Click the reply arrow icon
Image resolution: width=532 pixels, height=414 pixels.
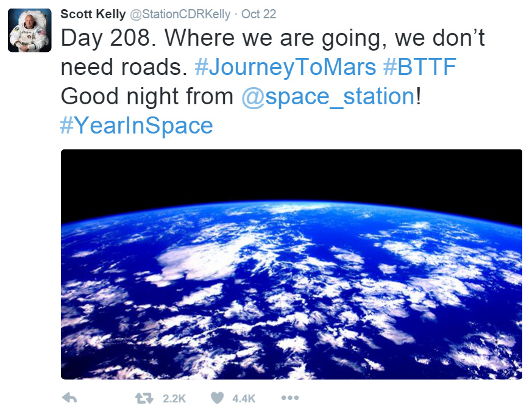tap(69, 398)
